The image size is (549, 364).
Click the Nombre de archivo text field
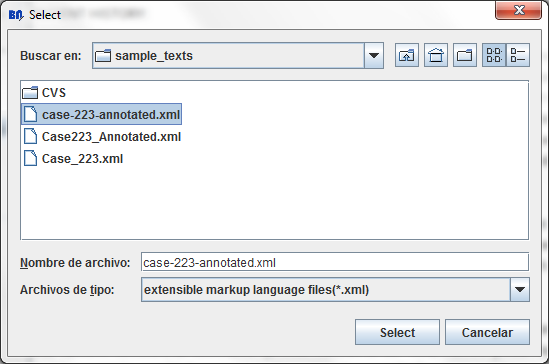(x=335, y=262)
